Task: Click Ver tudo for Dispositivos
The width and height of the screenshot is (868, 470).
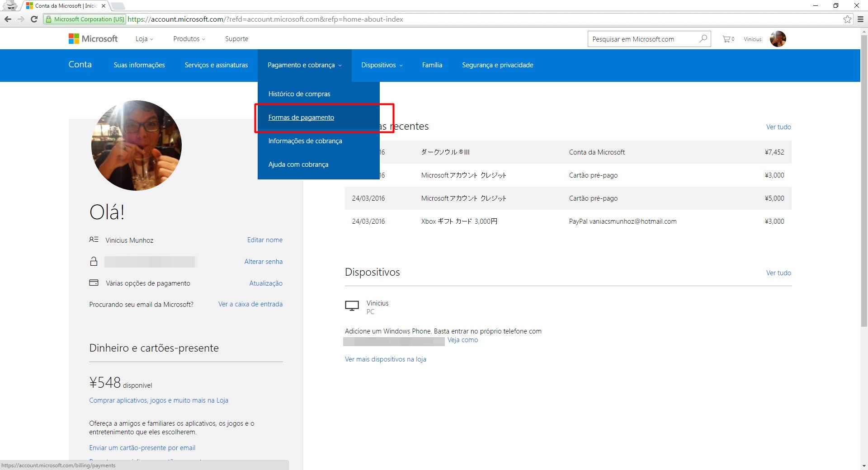Action: pyautogui.click(x=778, y=273)
